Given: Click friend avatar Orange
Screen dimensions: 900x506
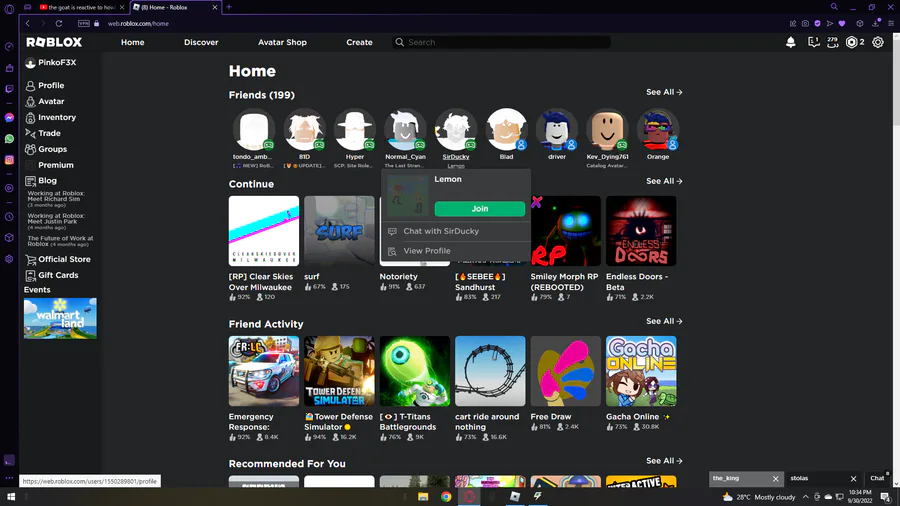Looking at the screenshot, I should pos(657,130).
